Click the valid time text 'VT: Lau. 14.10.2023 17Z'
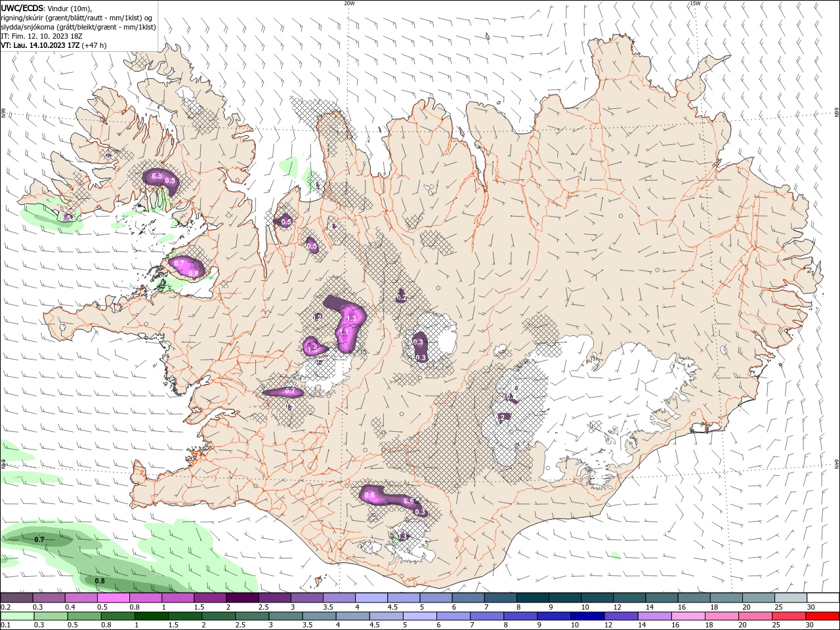This screenshot has width=840, height=630. [41, 45]
